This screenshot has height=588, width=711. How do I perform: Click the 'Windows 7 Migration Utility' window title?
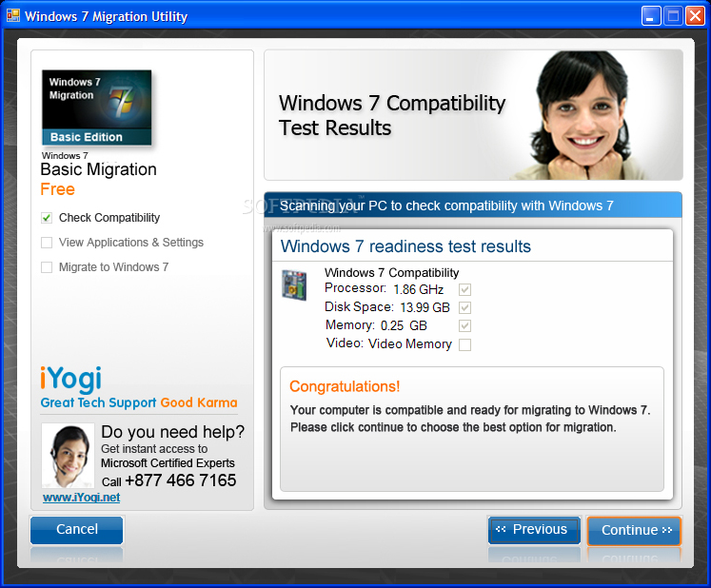pos(106,17)
